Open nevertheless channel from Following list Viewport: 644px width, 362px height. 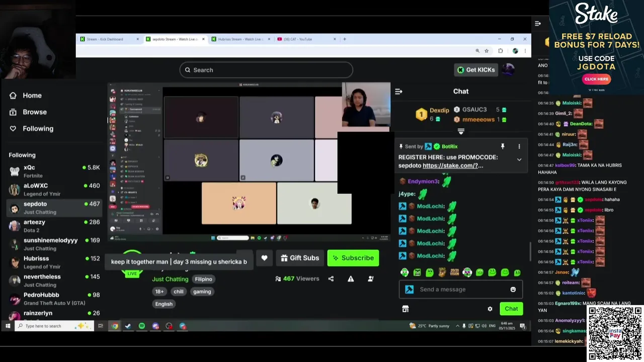(x=54, y=281)
